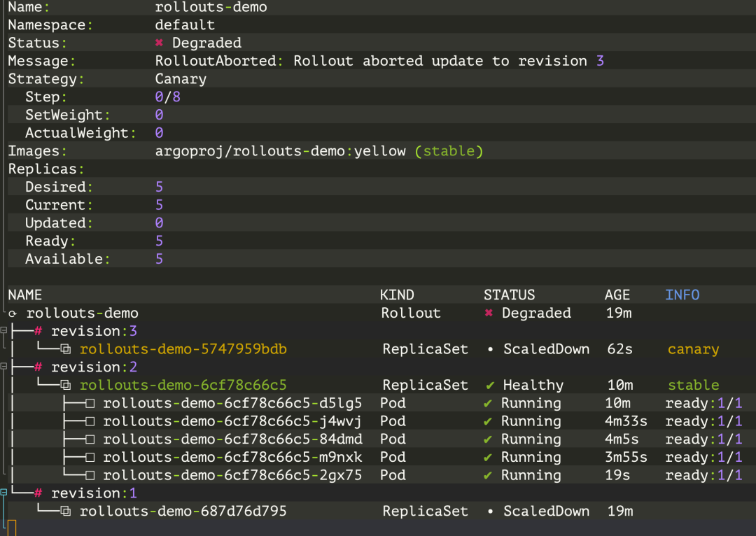This screenshot has height=536, width=756.
Task: Click the circular Rollout icon before rollouts-demo
Action: click(13, 313)
